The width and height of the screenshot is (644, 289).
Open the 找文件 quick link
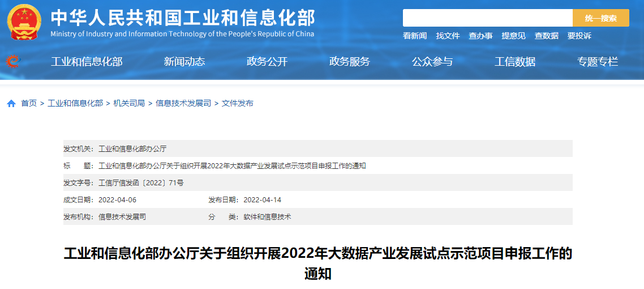[448, 36]
